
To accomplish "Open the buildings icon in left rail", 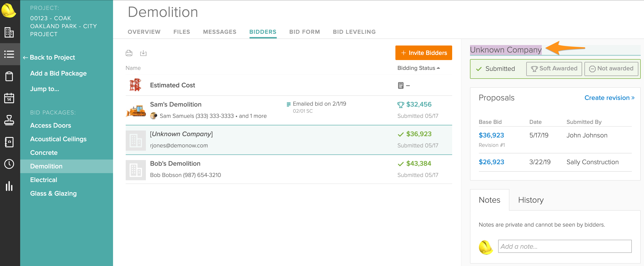I will pos(9,32).
